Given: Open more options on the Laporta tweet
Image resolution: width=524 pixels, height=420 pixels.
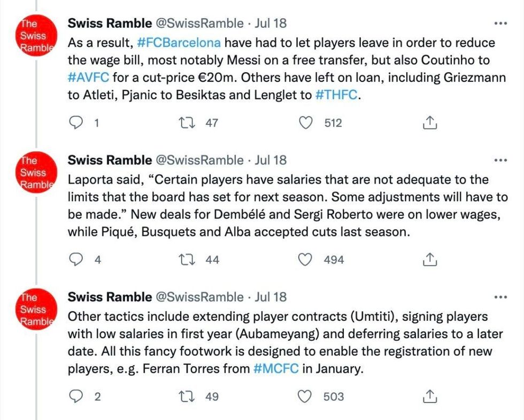Looking at the screenshot, I should (501, 160).
